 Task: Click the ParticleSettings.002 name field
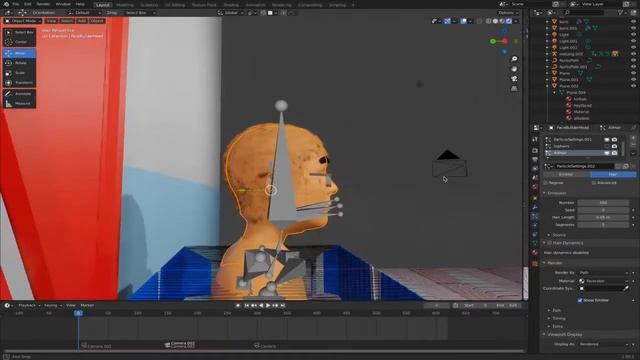click(x=584, y=167)
